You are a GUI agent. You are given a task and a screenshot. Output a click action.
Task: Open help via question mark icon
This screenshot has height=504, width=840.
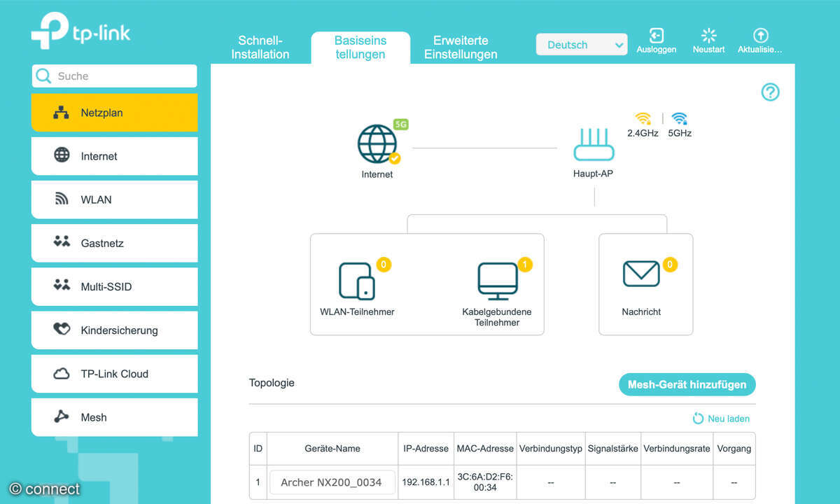[x=770, y=92]
